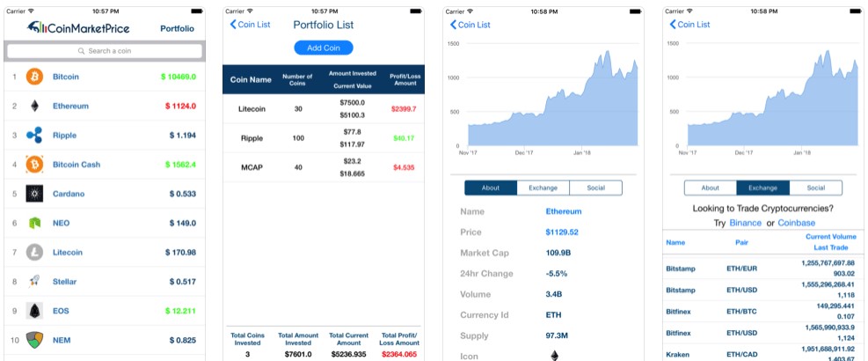Select the Social tab on Exchange screen
Screen dimensions: 868x361
coord(815,188)
